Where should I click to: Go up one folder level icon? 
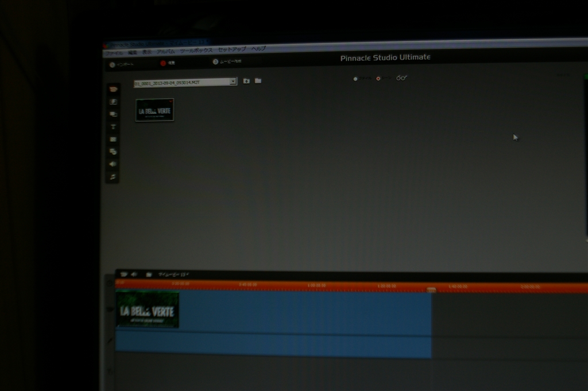246,81
